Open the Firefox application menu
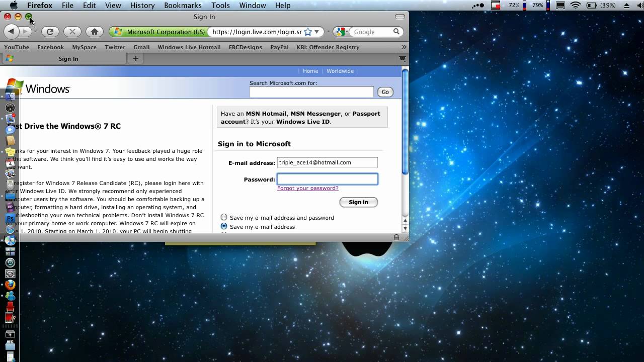This screenshot has width=644, height=362. (40, 6)
